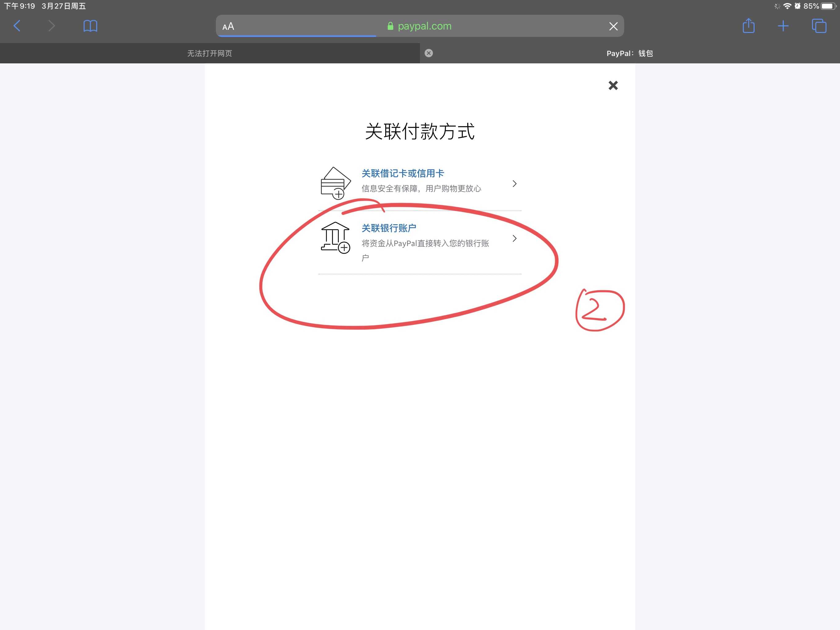Tap the Safari back arrow
This screenshot has height=630, width=840.
point(17,26)
